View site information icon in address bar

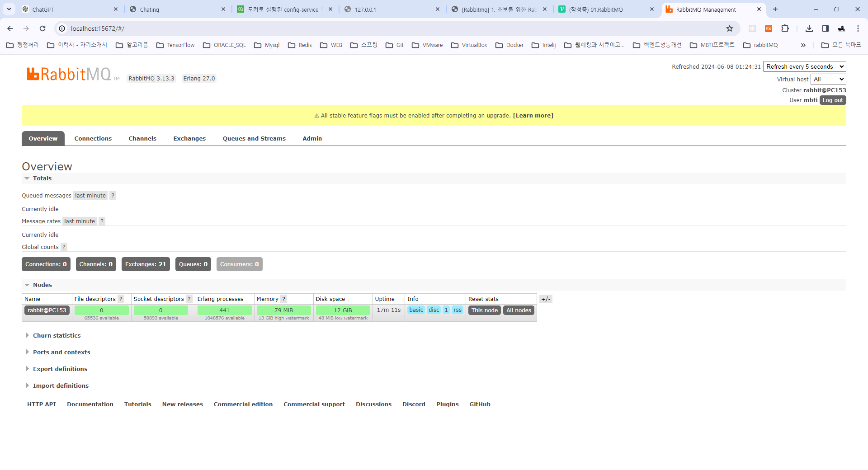click(x=62, y=28)
